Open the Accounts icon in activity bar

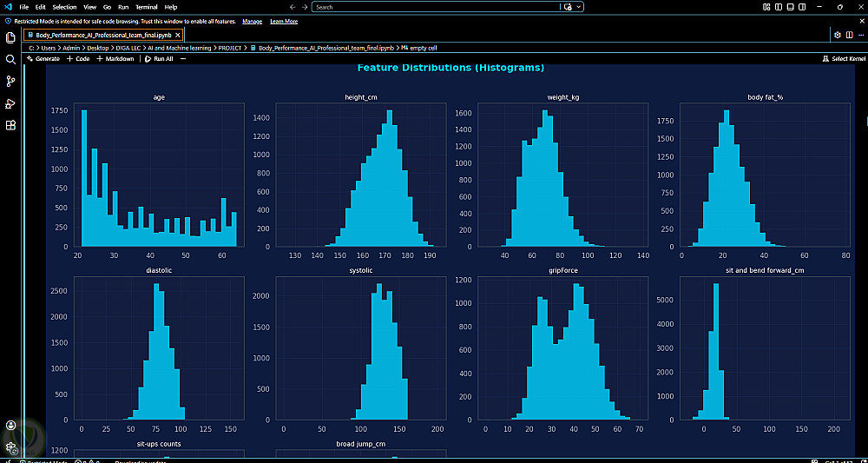(10, 426)
